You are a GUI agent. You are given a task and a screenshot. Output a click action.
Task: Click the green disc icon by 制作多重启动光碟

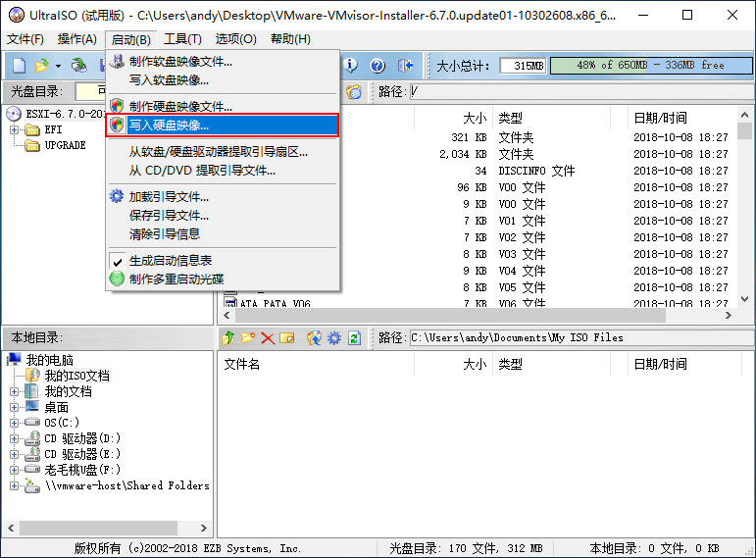coord(117,279)
